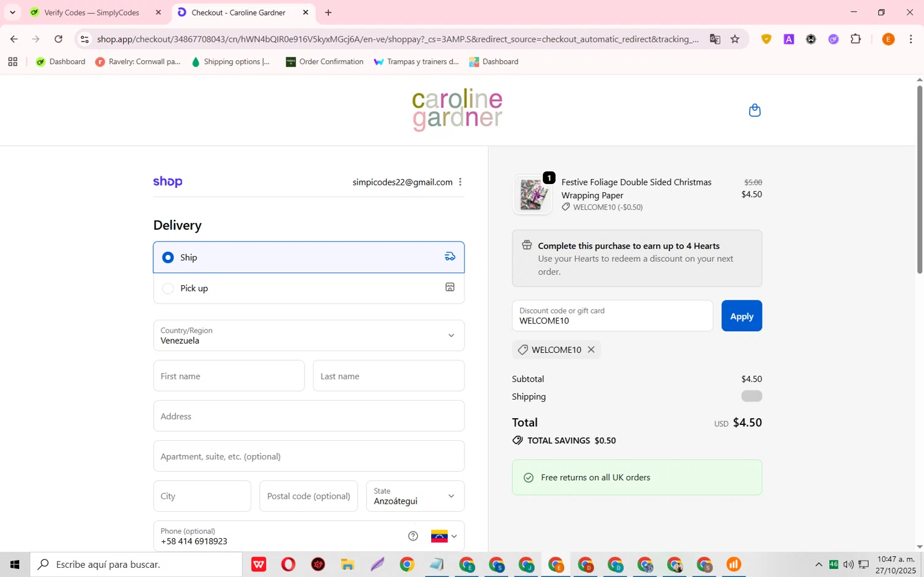The height and width of the screenshot is (577, 924).
Task: Open the Opera browser taskbar icon
Action: [288, 564]
